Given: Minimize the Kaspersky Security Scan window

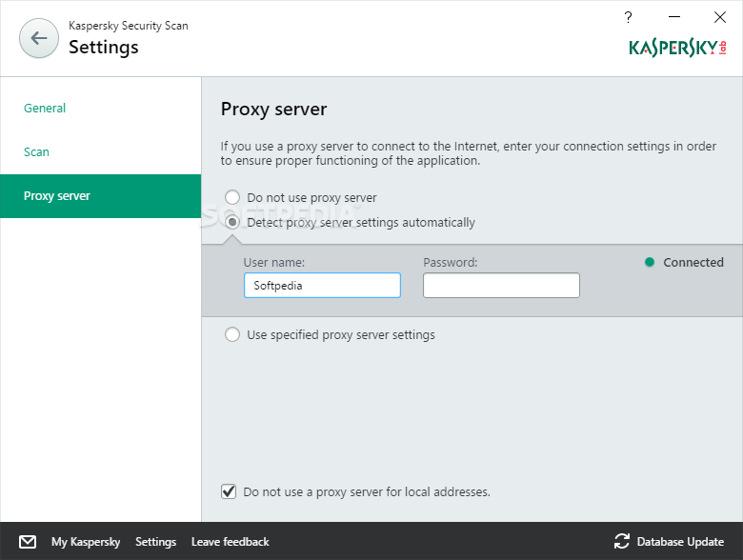Looking at the screenshot, I should point(674,17).
